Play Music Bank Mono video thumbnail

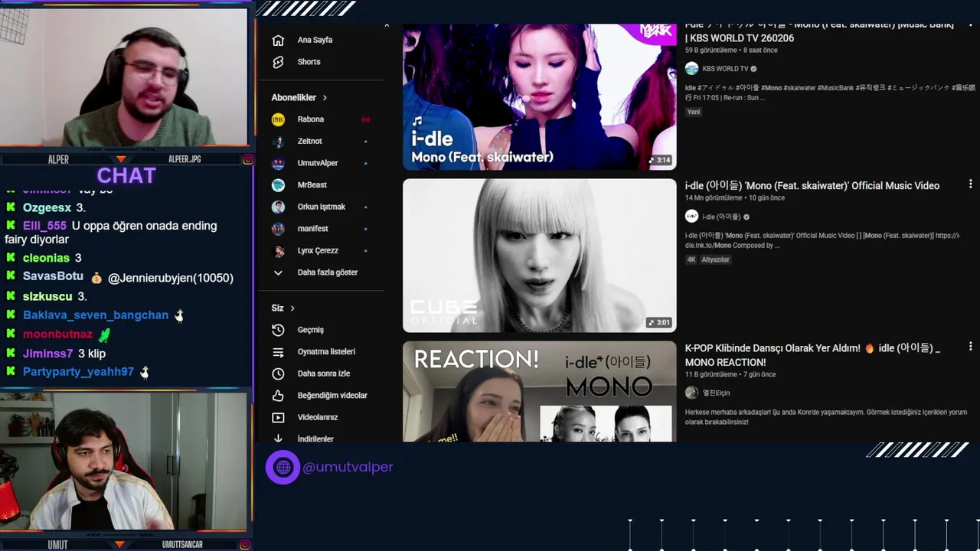click(x=540, y=97)
